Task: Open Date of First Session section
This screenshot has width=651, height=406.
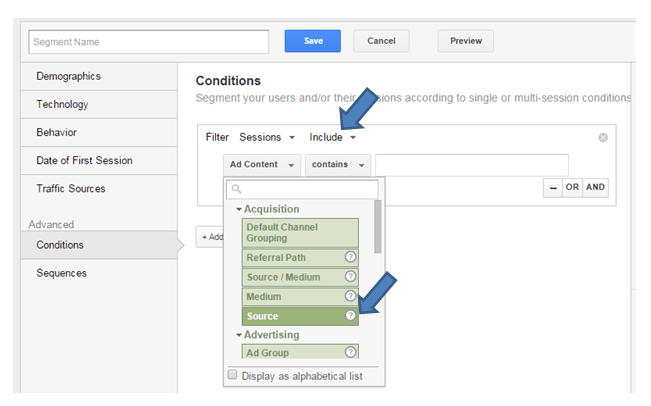Action: (99, 160)
